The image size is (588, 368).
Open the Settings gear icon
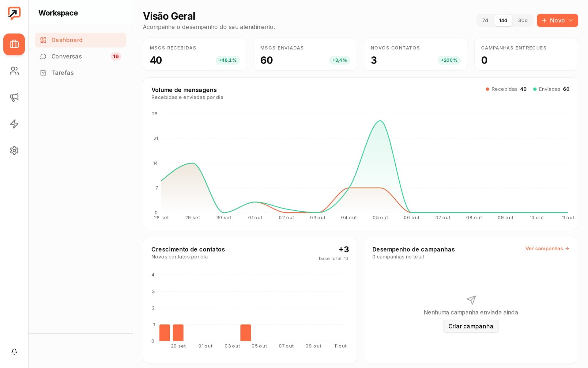[x=14, y=150]
